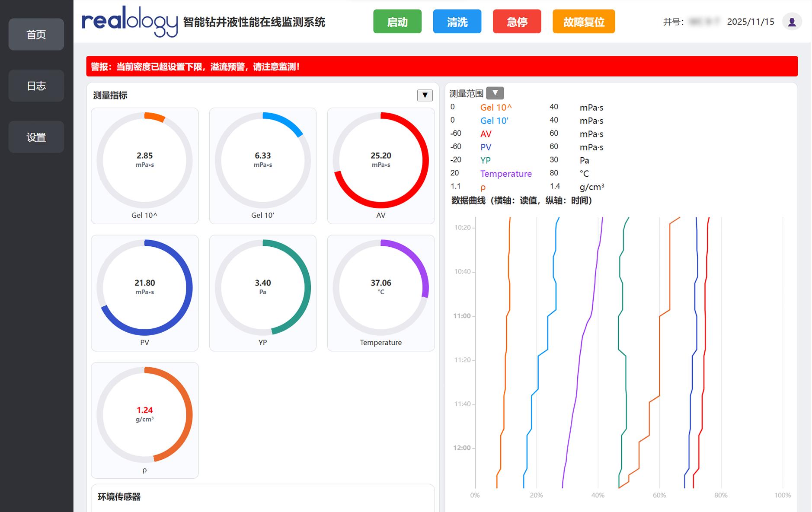
Task: Click the green 启动 start button
Action: (397, 22)
